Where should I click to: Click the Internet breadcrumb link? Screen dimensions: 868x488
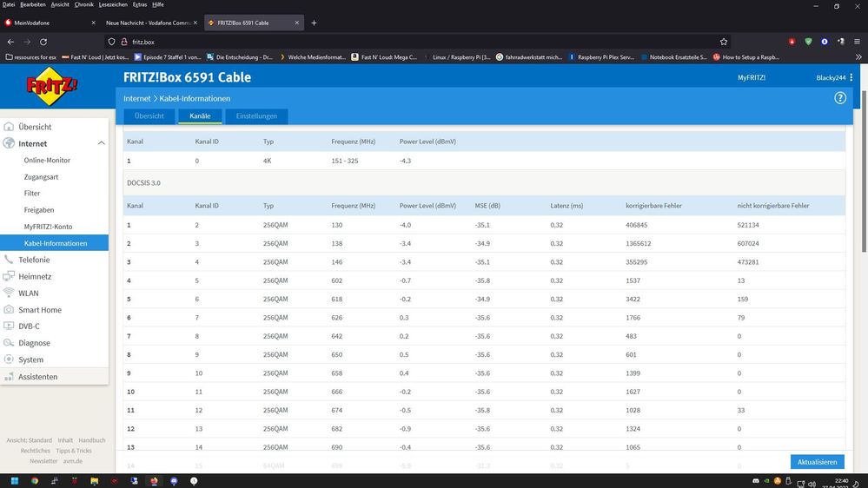(x=136, y=98)
